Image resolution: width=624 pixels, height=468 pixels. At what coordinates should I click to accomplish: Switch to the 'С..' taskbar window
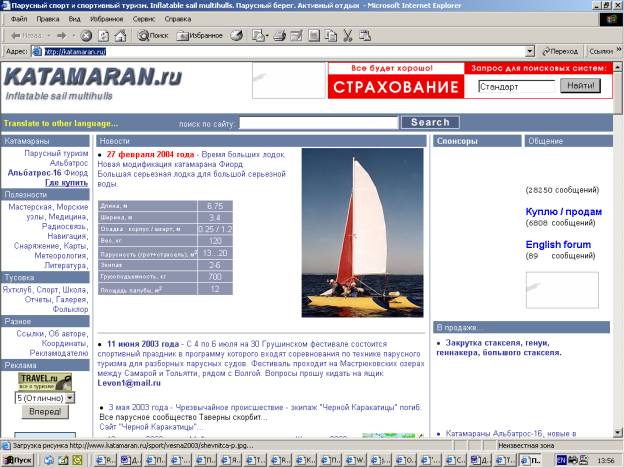point(456,460)
